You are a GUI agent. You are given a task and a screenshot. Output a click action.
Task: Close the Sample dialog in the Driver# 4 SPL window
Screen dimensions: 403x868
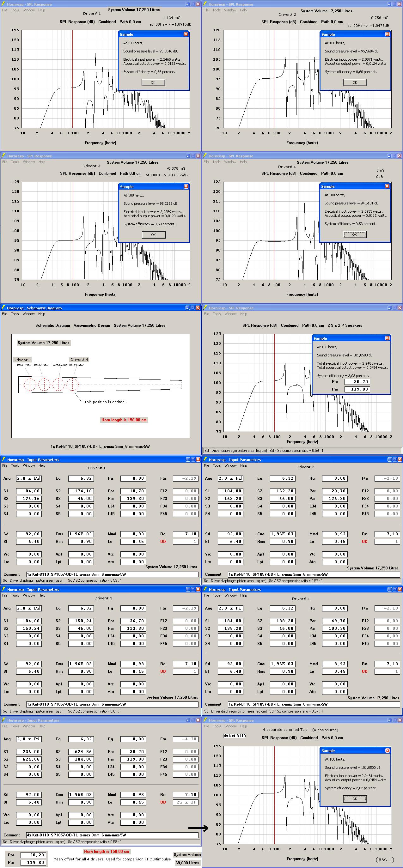(387, 186)
